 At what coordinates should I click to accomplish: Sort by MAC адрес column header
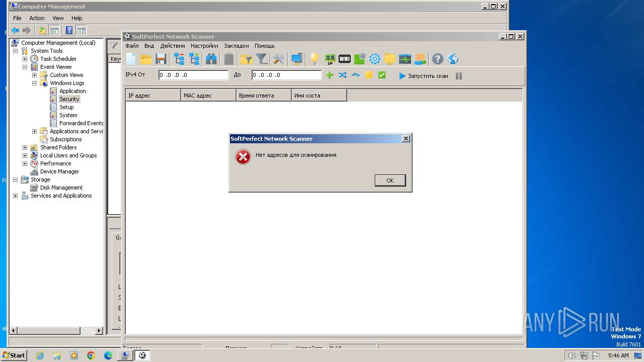[x=208, y=96]
